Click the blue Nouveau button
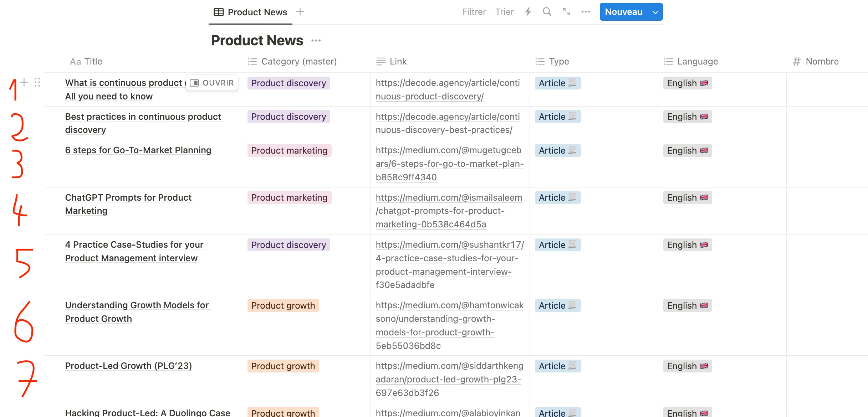Viewport: 868px width, 417px height. (x=623, y=12)
